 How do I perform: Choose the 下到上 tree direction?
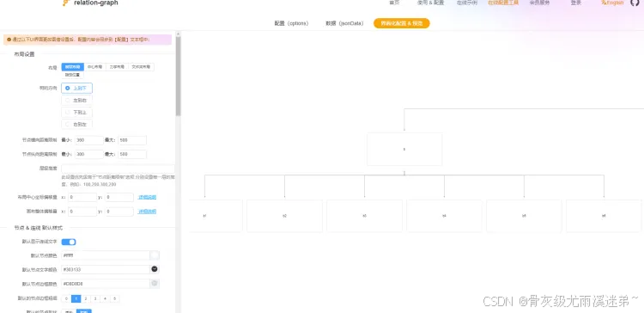click(76, 113)
